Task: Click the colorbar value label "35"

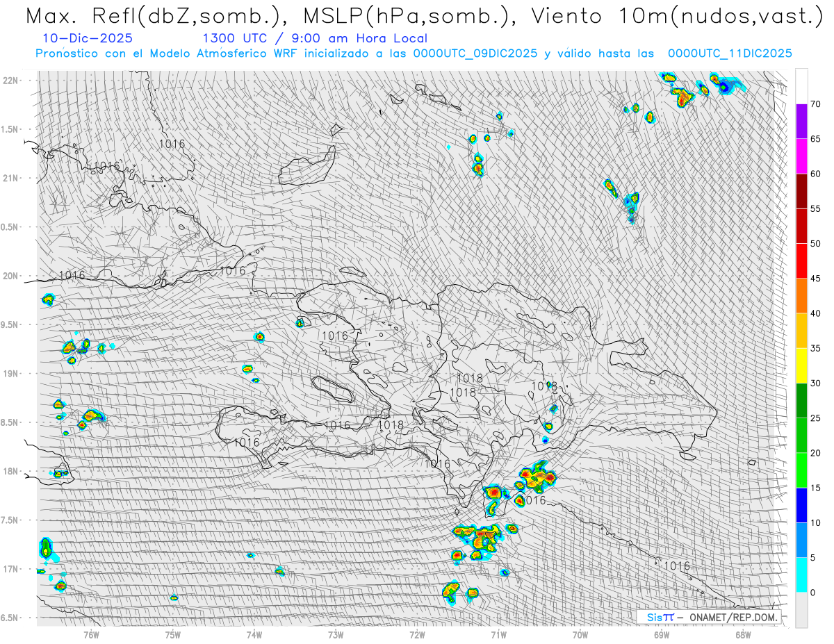Action: pos(815,348)
